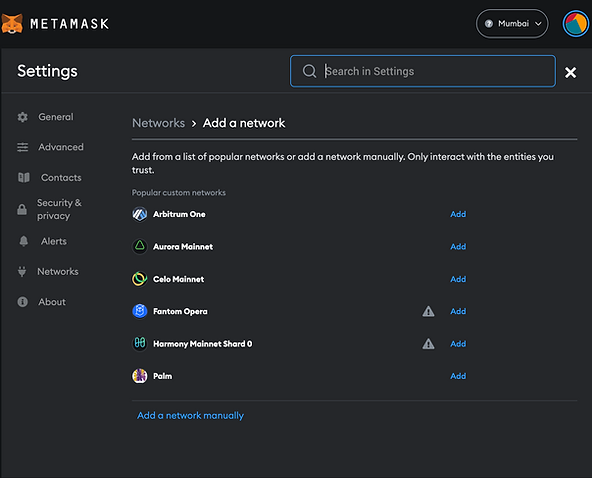Open the Mumbai network dropdown
Screen dimensions: 592x478
[x=512, y=24]
